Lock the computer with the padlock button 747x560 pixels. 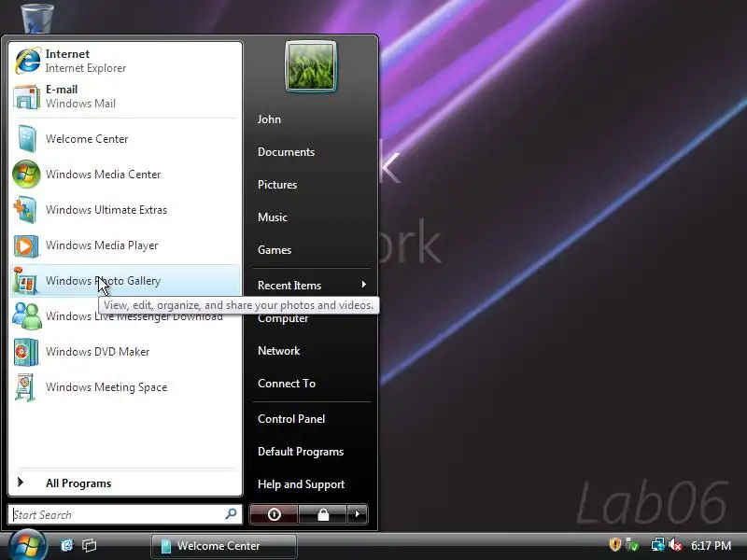(x=322, y=514)
